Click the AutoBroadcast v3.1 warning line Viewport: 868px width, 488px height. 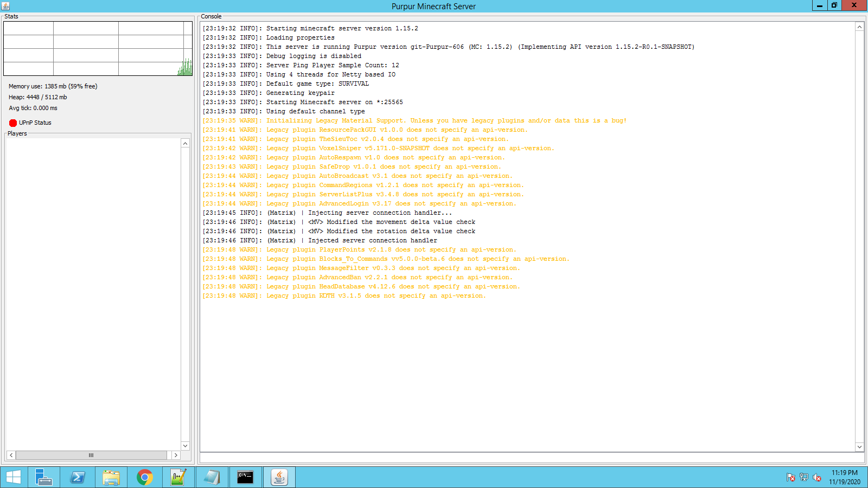tap(358, 176)
